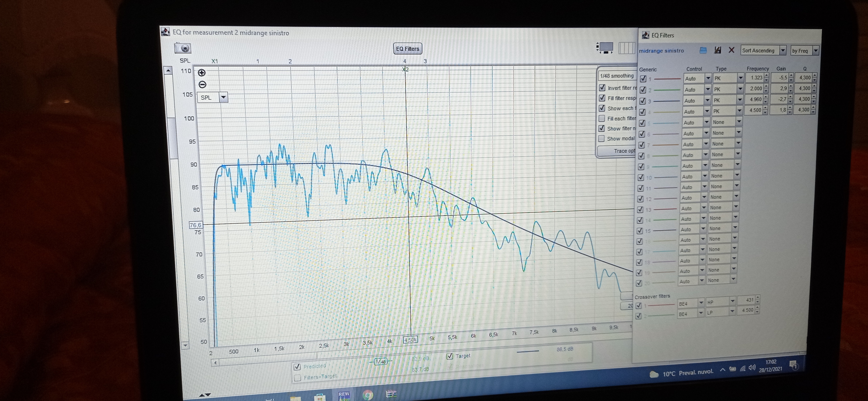Open the Sort Ascending dropdown
This screenshot has height=401, width=868.
pos(763,51)
